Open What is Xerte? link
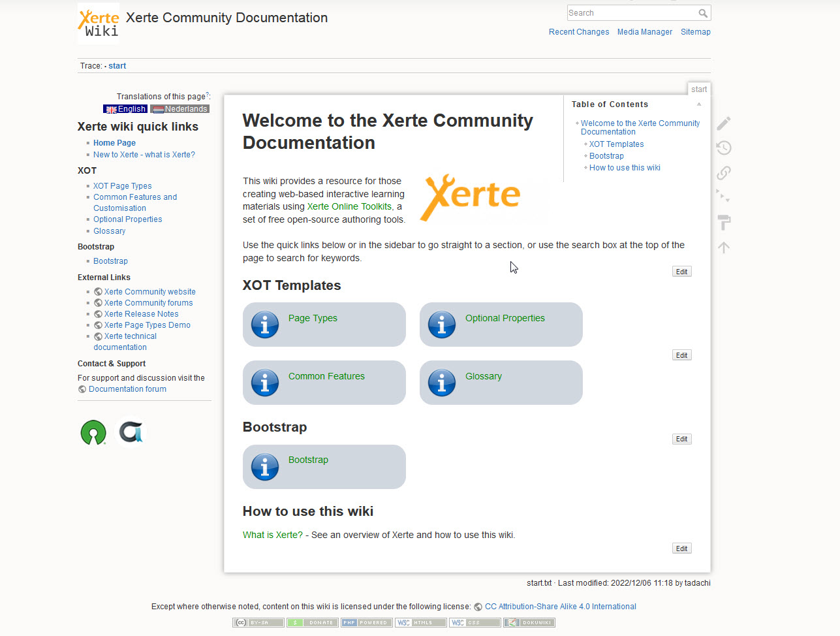Screen dimensions: 840x636 [273, 535]
